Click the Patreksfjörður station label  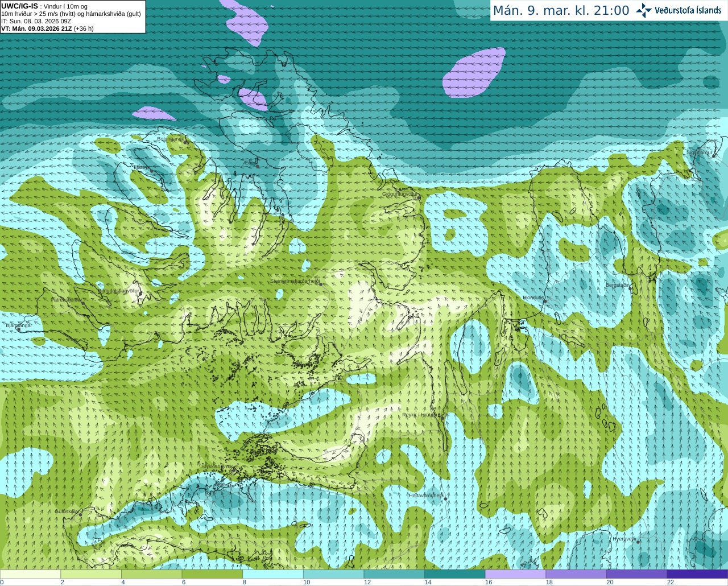67,299
